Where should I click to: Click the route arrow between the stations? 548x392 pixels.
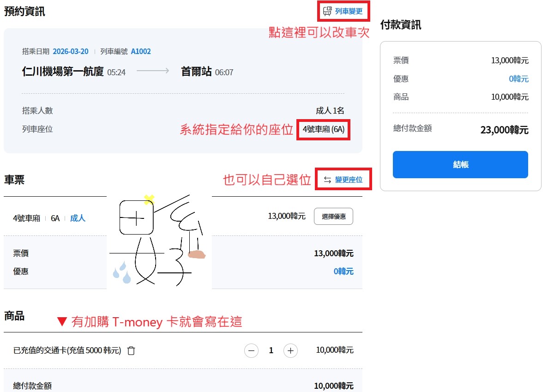[x=153, y=72]
